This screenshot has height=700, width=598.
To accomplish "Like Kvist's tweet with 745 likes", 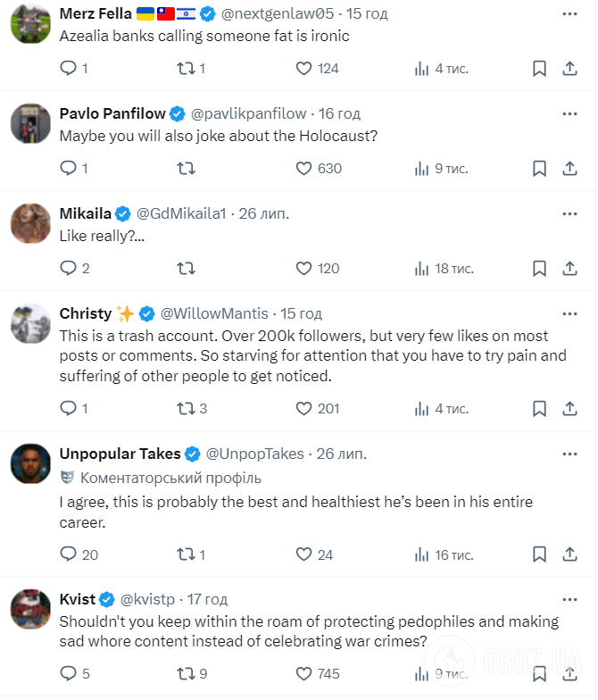I will click(x=304, y=674).
